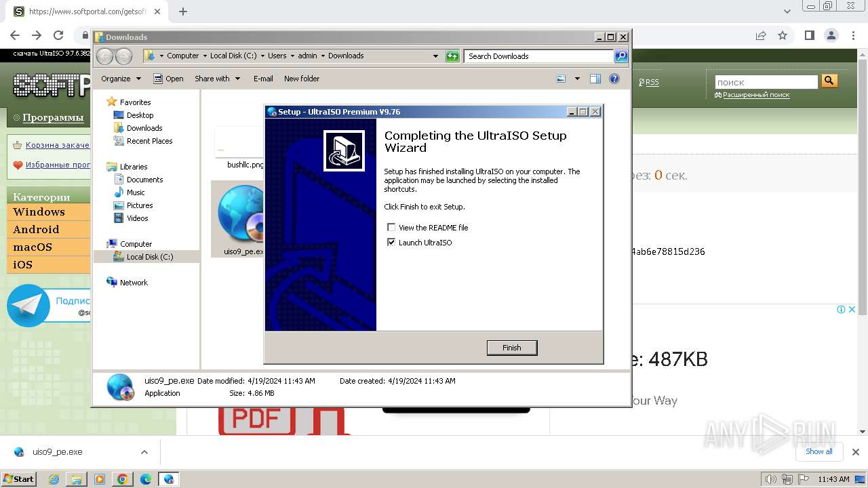The height and width of the screenshot is (488, 868).
Task: Open the Music library
Action: 136,192
